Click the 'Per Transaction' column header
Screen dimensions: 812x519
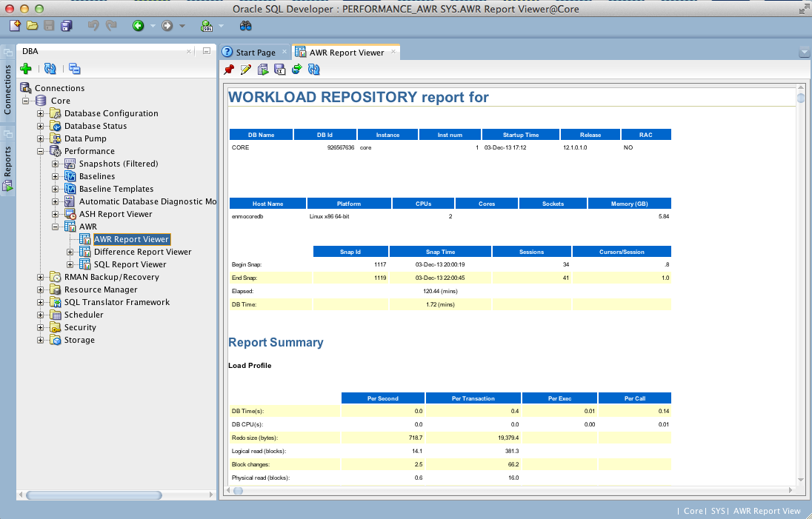[x=473, y=398]
